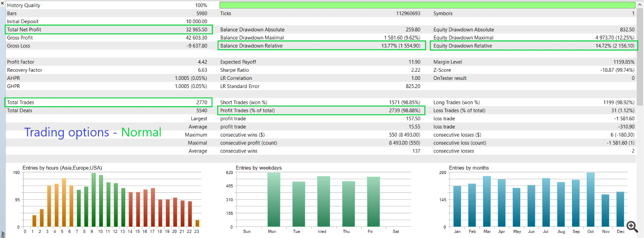Screen dimensions: 644x238
Task: Click the tallest hour 9 bar
Action: pyautogui.click(x=93, y=200)
